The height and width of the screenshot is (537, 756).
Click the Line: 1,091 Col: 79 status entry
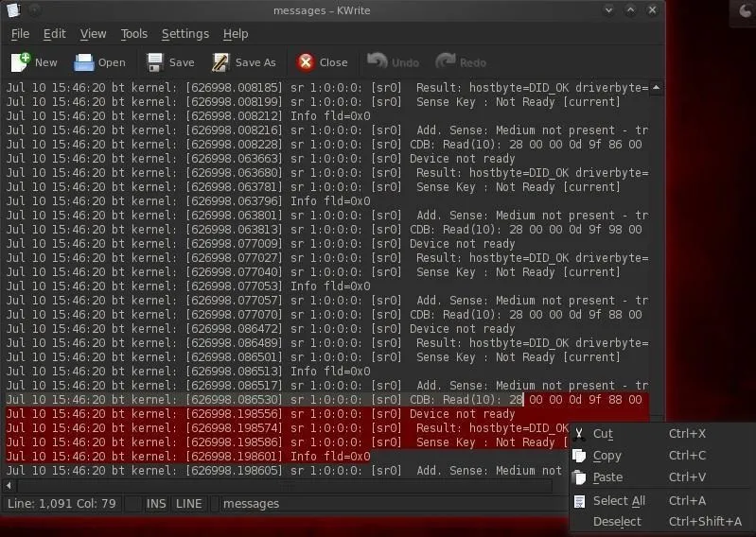pyautogui.click(x=62, y=504)
